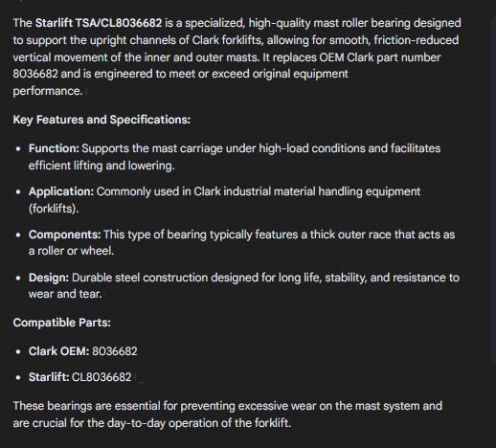Click the citation chip after "wear and tear."
This screenshot has height=448, width=496.
click(x=135, y=294)
